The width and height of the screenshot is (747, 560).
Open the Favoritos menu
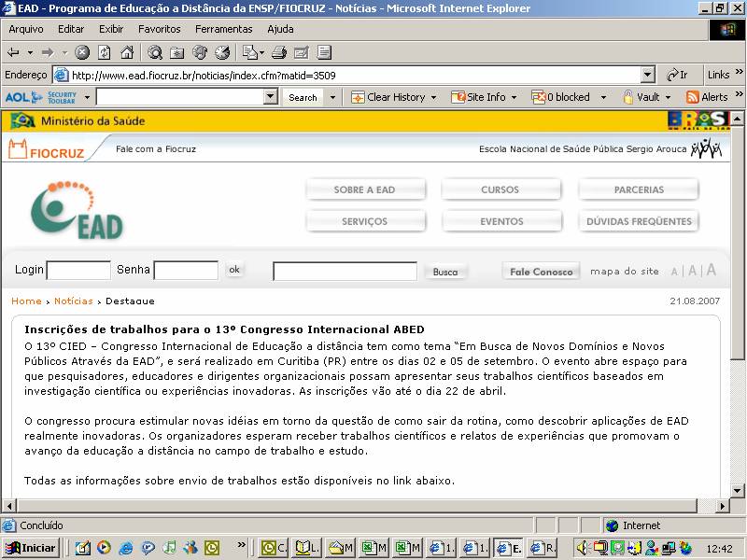click(160, 29)
